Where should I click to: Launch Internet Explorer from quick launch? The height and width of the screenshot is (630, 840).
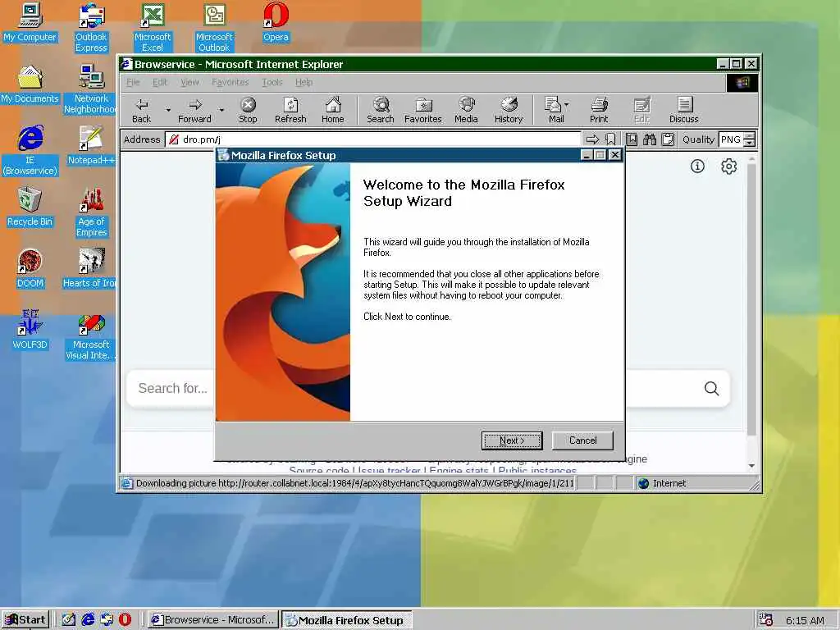pyautogui.click(x=88, y=620)
